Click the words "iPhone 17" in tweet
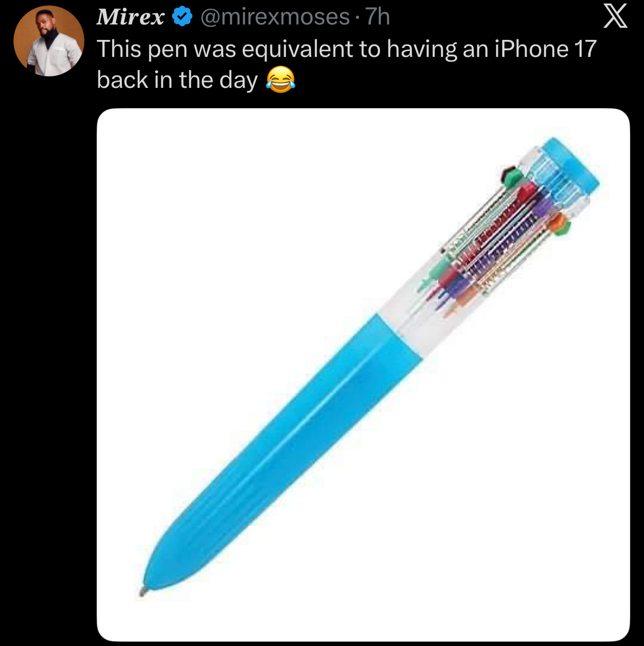This screenshot has width=644, height=646. pos(546,49)
